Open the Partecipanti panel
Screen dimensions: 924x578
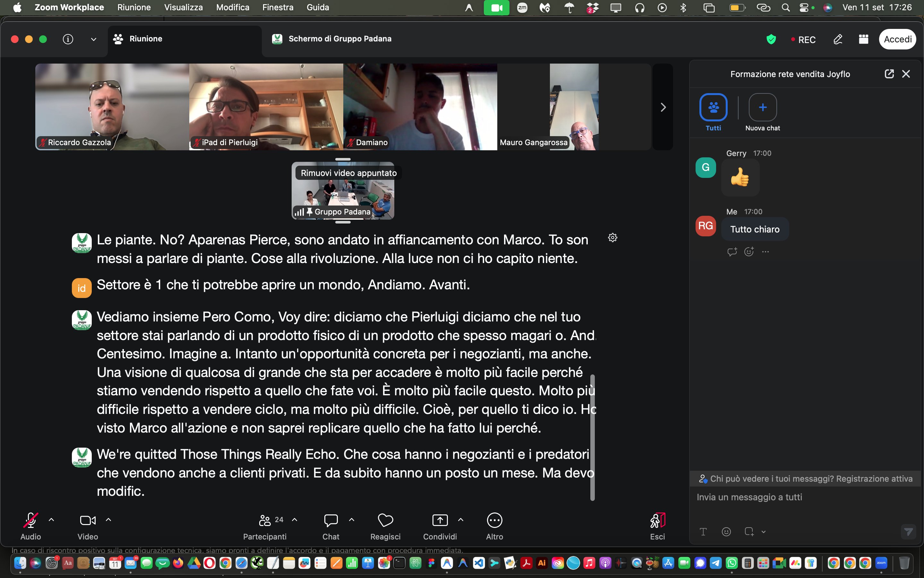point(265,526)
